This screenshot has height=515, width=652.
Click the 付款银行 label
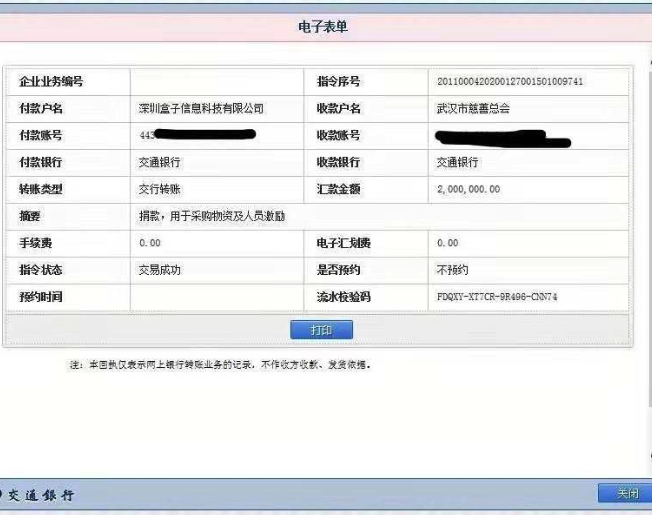[x=41, y=162]
